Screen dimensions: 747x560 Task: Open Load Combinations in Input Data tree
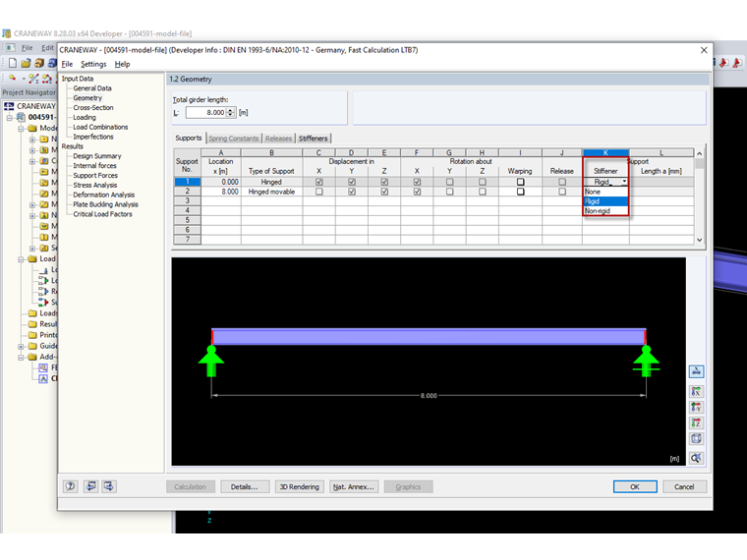pos(100,127)
